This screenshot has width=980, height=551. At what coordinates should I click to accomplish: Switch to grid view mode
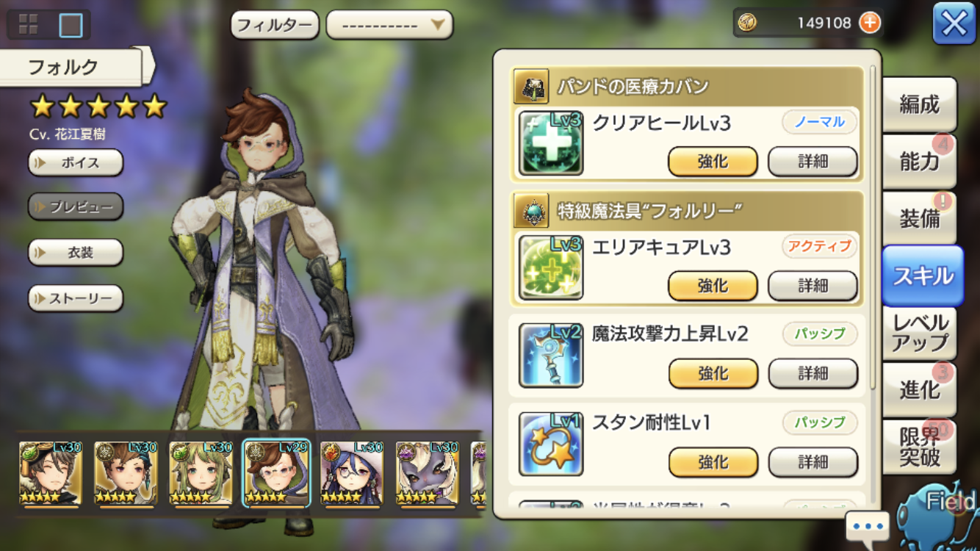(x=29, y=25)
